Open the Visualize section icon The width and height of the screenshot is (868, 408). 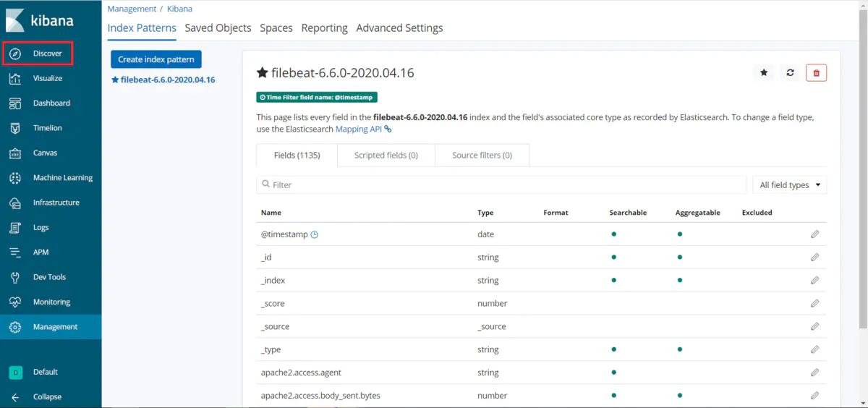tap(15, 78)
